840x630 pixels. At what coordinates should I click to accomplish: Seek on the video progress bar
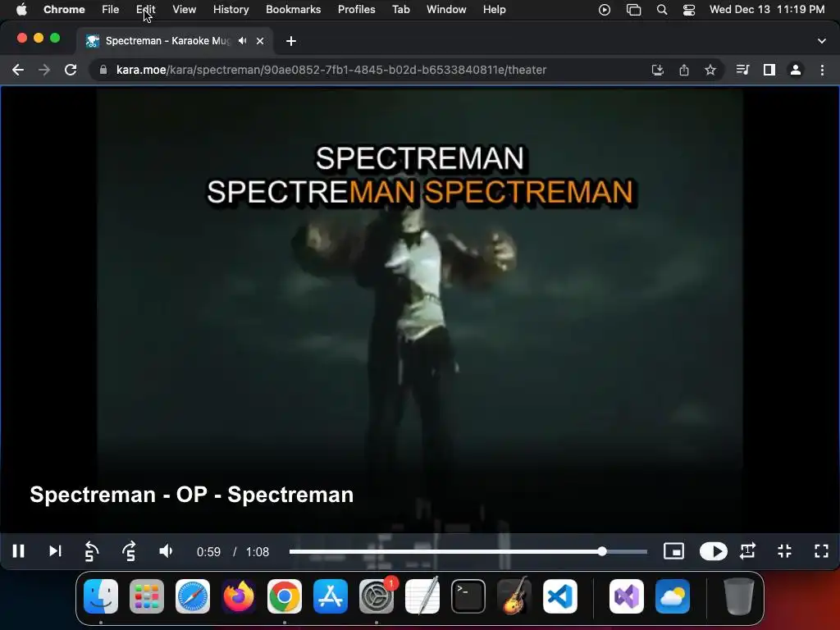pyautogui.click(x=468, y=551)
